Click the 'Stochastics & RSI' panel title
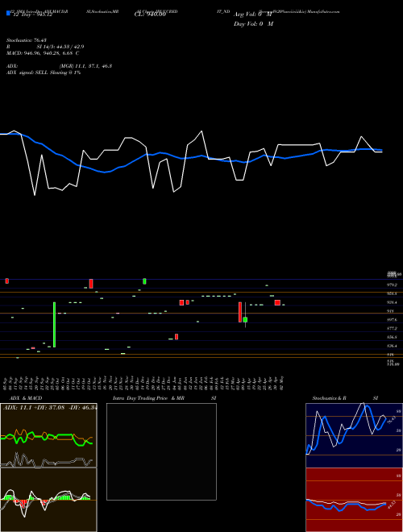 point(345,398)
